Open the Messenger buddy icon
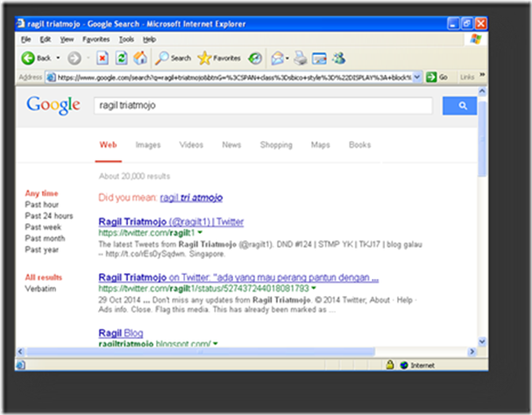 tap(339, 59)
